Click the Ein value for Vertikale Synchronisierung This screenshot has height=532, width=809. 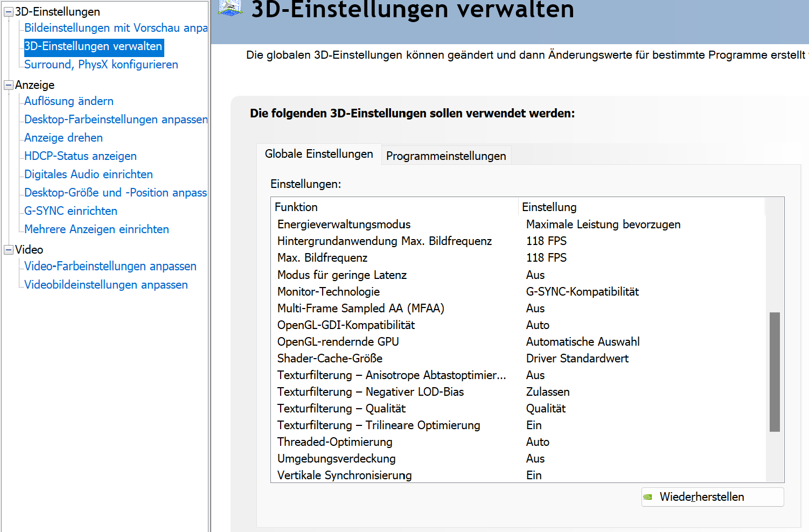coord(534,475)
